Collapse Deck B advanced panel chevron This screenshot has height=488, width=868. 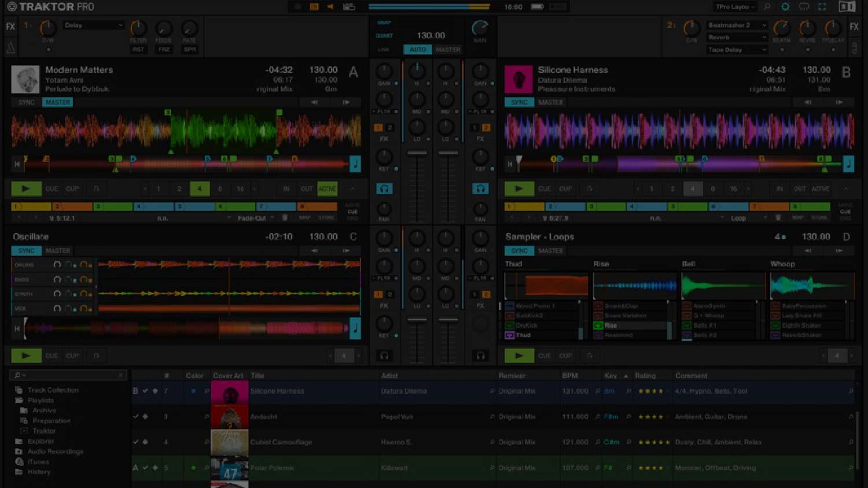845,189
